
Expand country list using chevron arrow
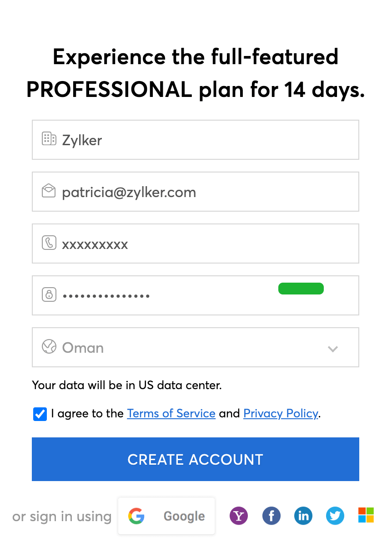[333, 349]
